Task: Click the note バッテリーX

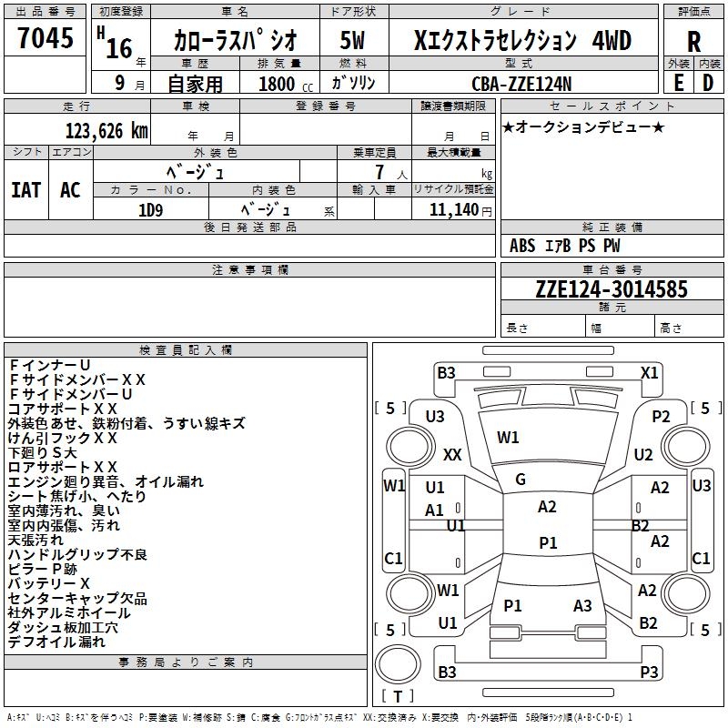Action: [49, 583]
